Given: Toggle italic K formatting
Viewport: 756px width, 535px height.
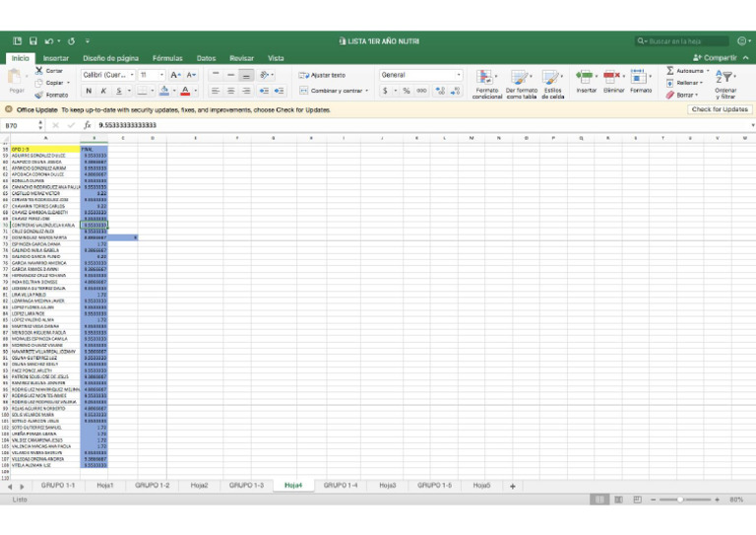Looking at the screenshot, I should (101, 91).
